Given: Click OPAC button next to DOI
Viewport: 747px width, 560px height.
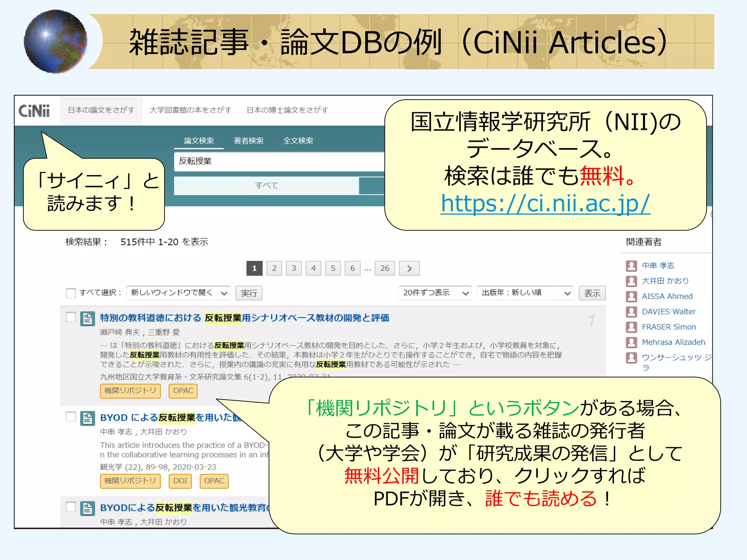Looking at the screenshot, I should click(214, 481).
